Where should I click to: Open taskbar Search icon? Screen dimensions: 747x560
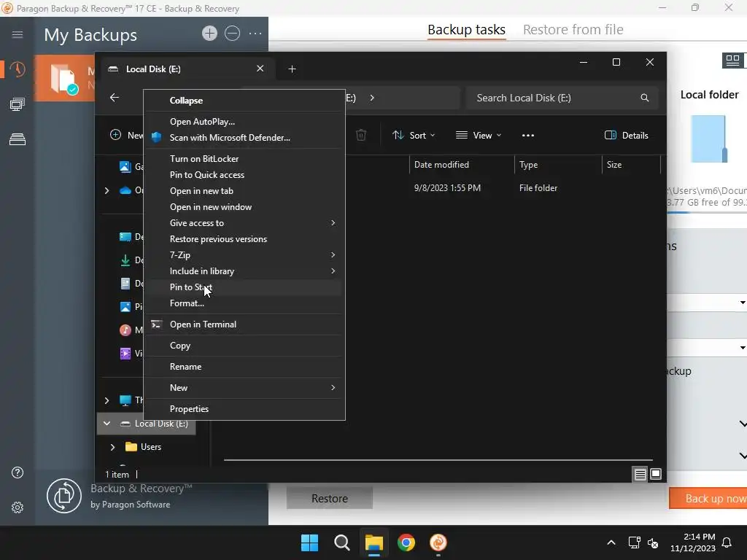(341, 542)
